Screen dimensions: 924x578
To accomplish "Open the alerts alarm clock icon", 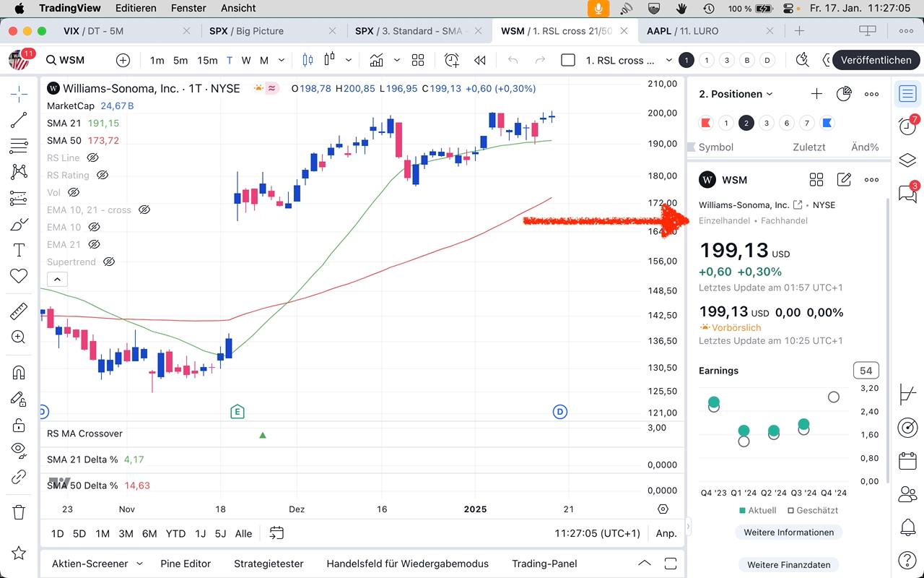I will (907, 126).
